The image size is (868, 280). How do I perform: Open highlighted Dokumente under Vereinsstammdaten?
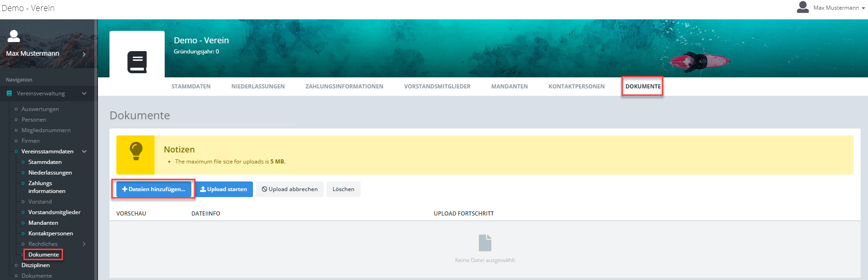coord(44,255)
